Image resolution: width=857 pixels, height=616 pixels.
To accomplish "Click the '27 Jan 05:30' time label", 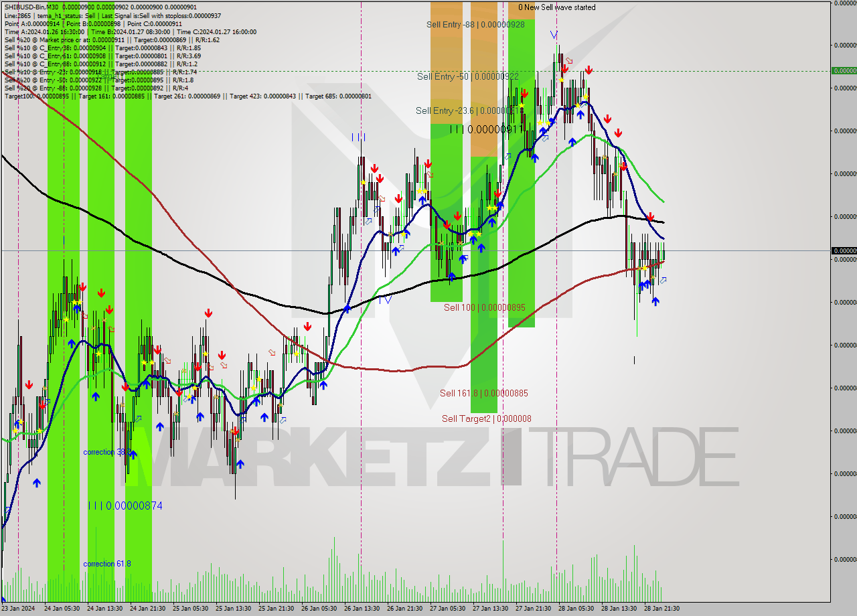I will click(447, 609).
